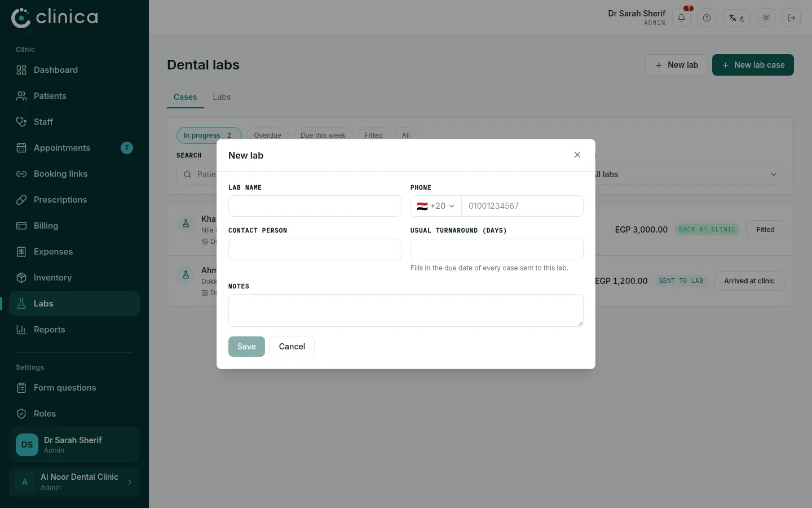Select the Fitted filter chip
The height and width of the screenshot is (508, 812).
(373, 135)
